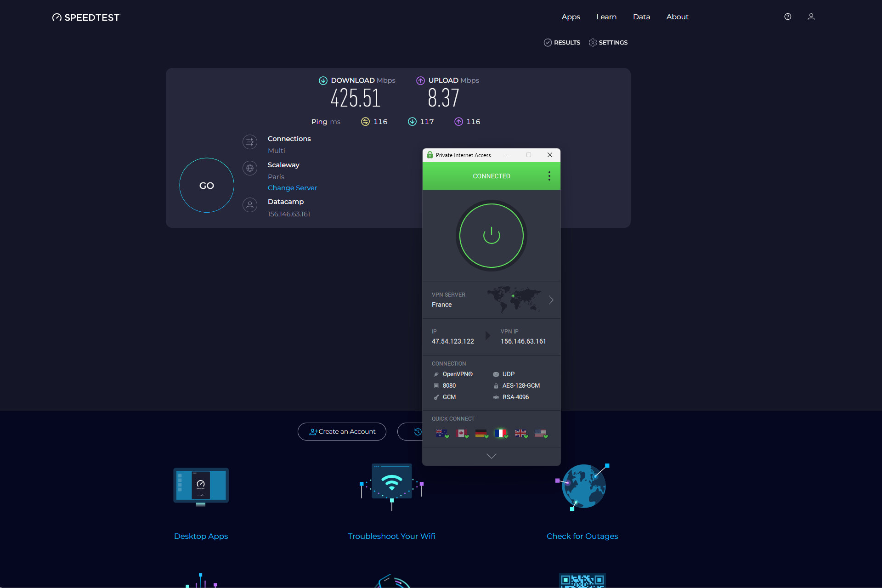Open the PIA three-dots menu
The width and height of the screenshot is (882, 588).
549,176
